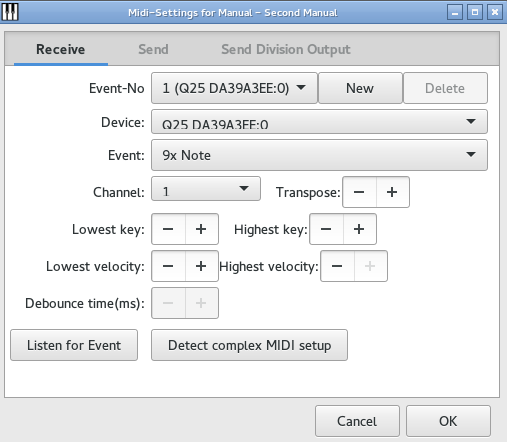
Task: Expand the Device selection combo box
Action: [319, 122]
